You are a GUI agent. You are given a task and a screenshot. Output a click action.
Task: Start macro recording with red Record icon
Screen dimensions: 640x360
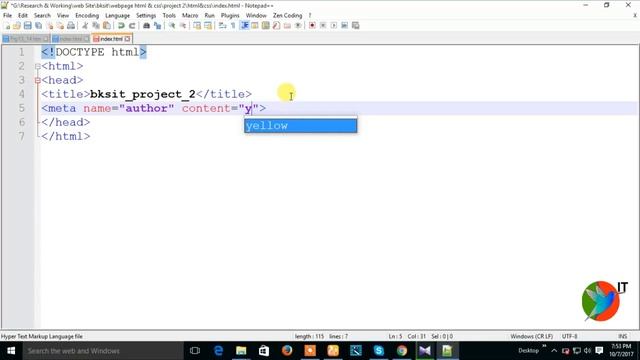pyautogui.click(x=312, y=25)
